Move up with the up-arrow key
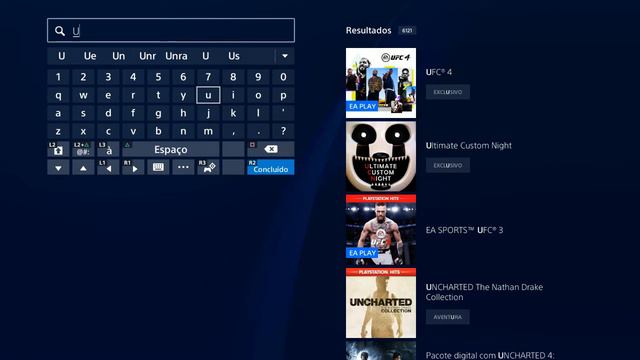640x360 pixels. point(83,167)
